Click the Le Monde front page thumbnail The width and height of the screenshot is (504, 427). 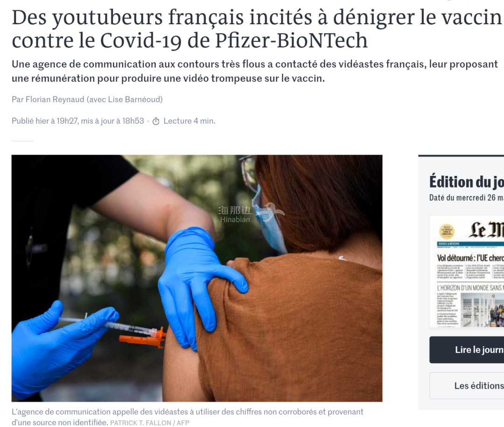click(x=467, y=271)
